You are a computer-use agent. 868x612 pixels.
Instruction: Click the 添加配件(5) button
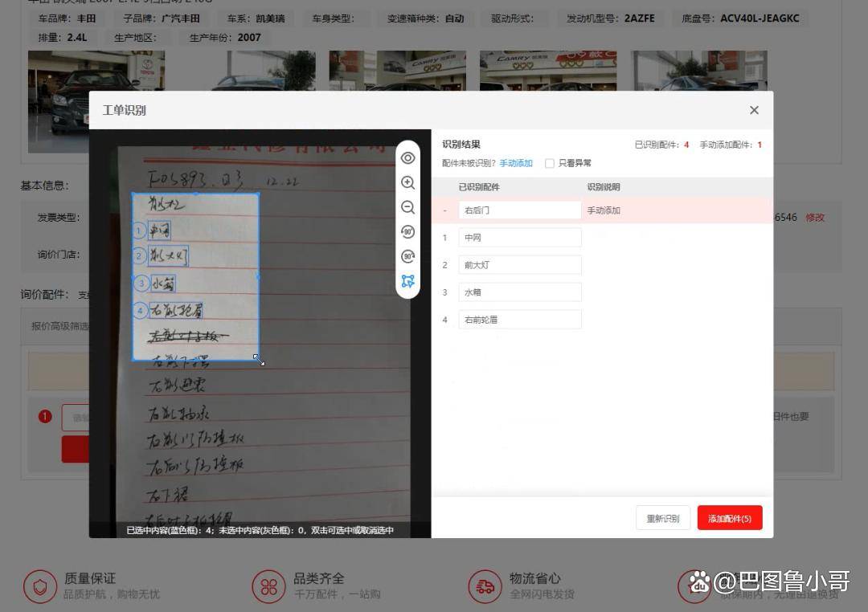pos(730,518)
